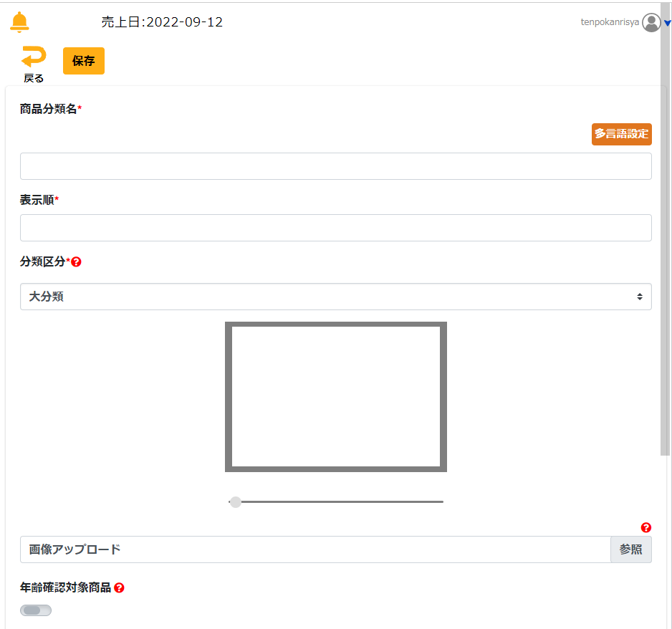
Task: Click help icon next to 分類区分
Action: click(x=77, y=262)
